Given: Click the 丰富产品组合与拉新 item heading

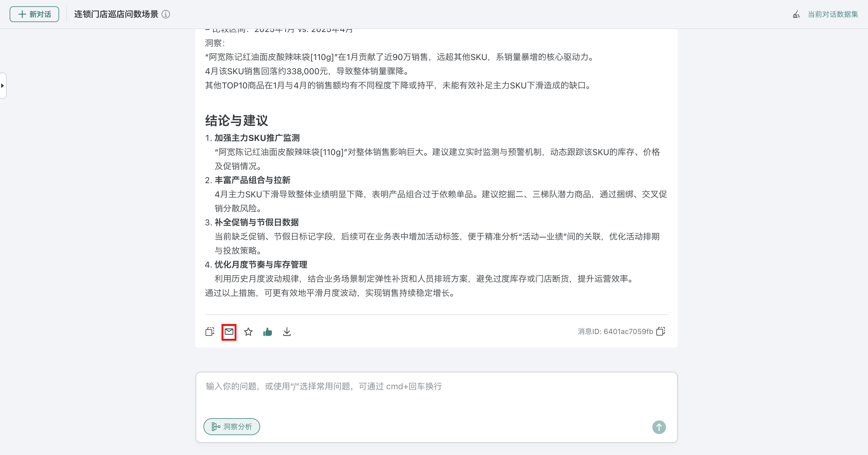Looking at the screenshot, I should point(252,180).
